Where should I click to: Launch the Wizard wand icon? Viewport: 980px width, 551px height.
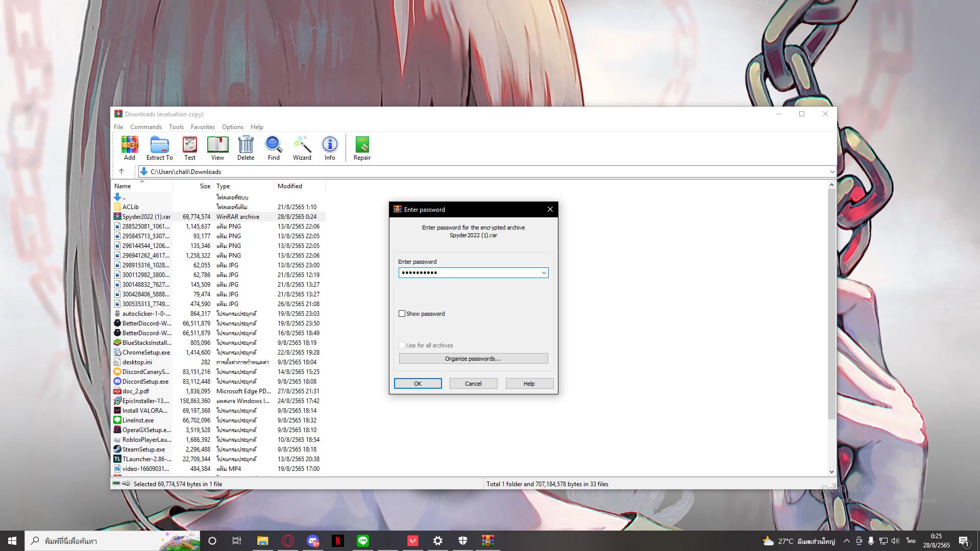coord(302,145)
